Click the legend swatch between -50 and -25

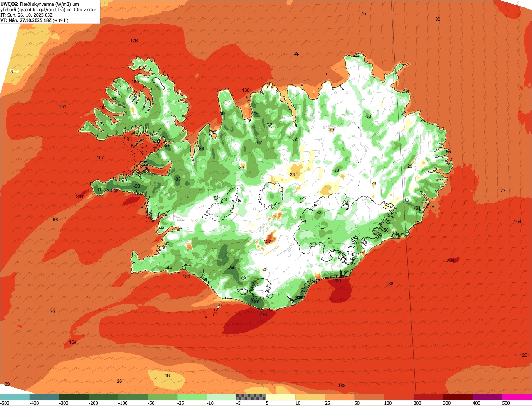pos(162,397)
